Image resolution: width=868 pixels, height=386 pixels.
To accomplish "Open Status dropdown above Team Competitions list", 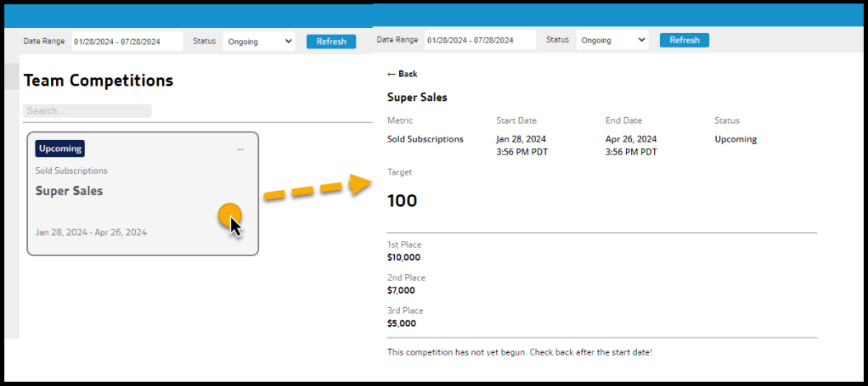I will coord(259,42).
